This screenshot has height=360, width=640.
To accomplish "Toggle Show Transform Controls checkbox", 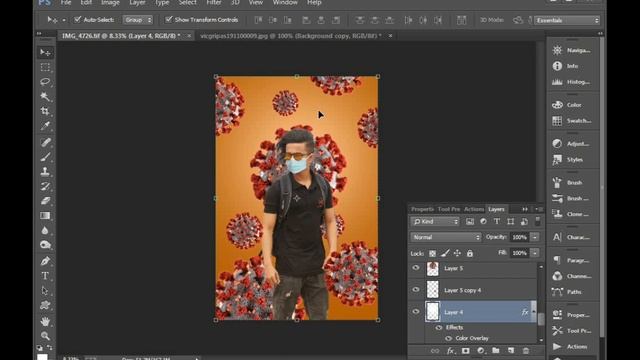I will click(168, 20).
